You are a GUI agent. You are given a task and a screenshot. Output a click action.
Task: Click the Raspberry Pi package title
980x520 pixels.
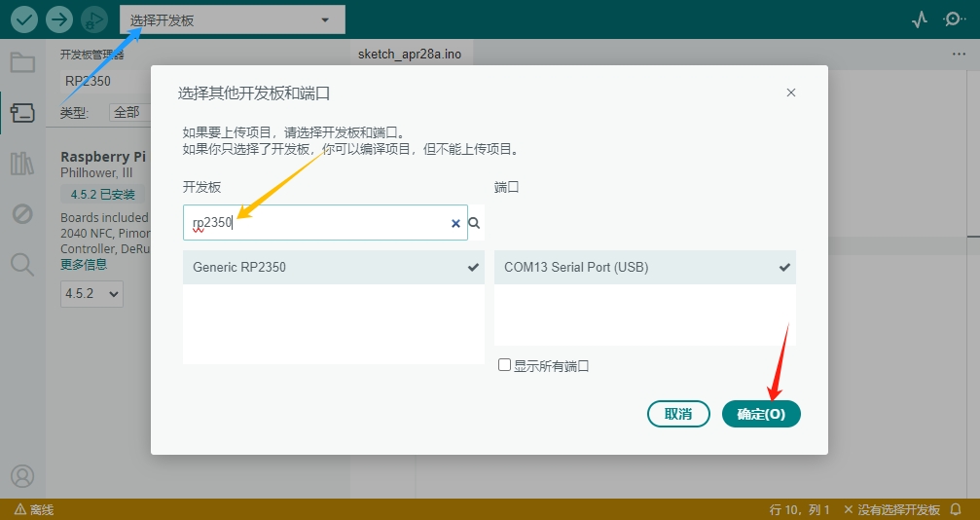tap(103, 157)
